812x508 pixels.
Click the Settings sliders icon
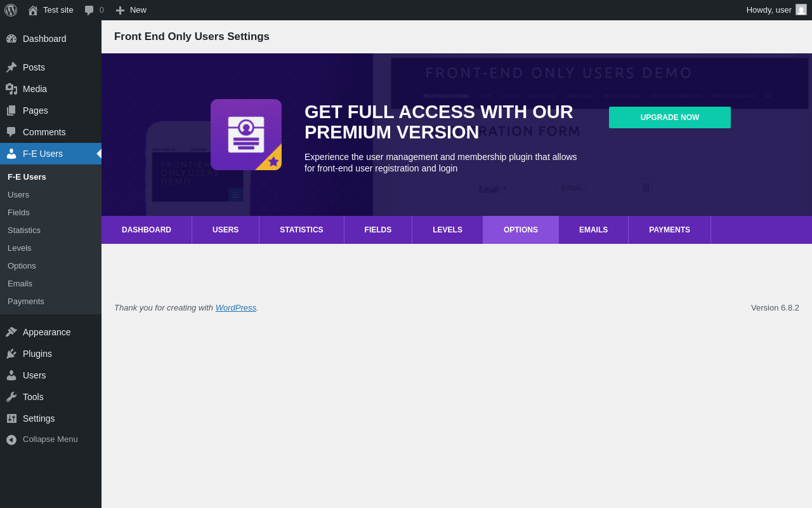tap(11, 418)
